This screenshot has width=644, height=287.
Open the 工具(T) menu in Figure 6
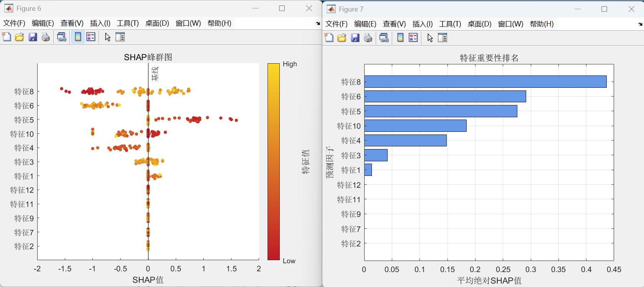pos(127,23)
